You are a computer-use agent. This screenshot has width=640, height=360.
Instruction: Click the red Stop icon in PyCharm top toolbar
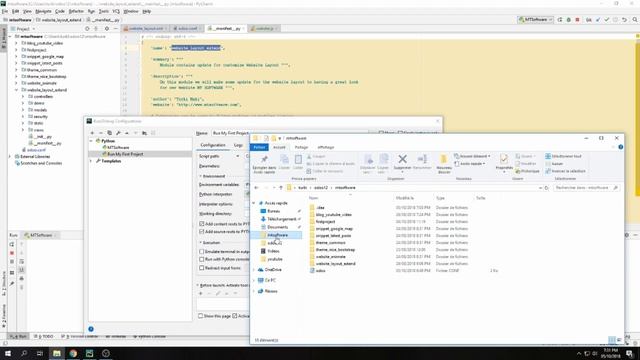577,20
